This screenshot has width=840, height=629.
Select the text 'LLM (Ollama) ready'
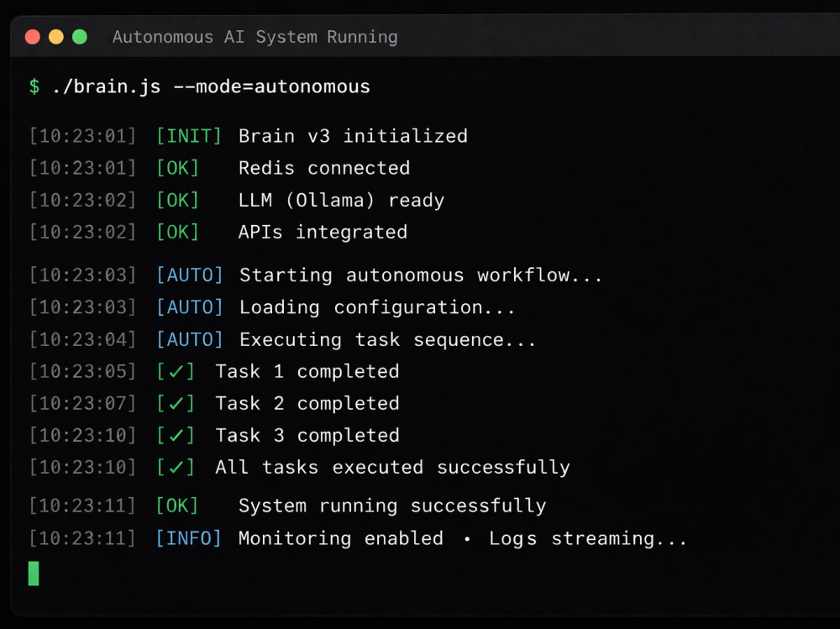pyautogui.click(x=341, y=201)
